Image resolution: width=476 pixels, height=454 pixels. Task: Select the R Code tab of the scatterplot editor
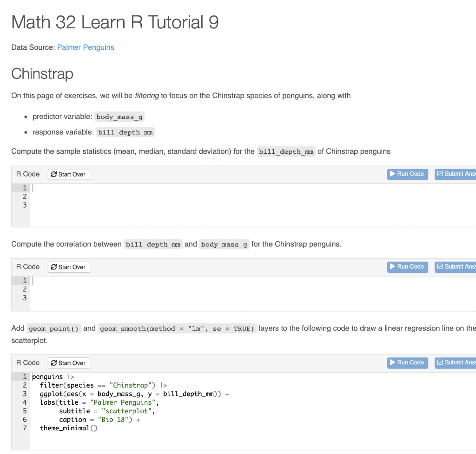click(27, 363)
